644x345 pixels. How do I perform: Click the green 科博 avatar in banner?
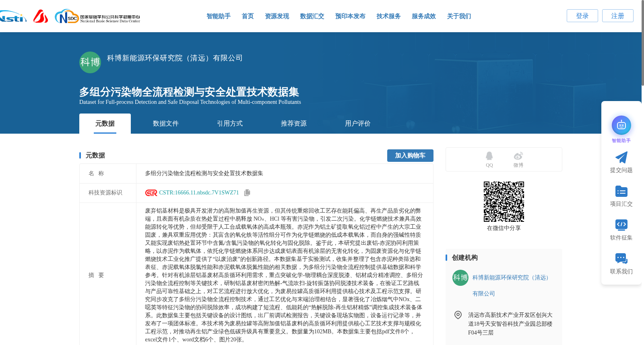point(90,62)
